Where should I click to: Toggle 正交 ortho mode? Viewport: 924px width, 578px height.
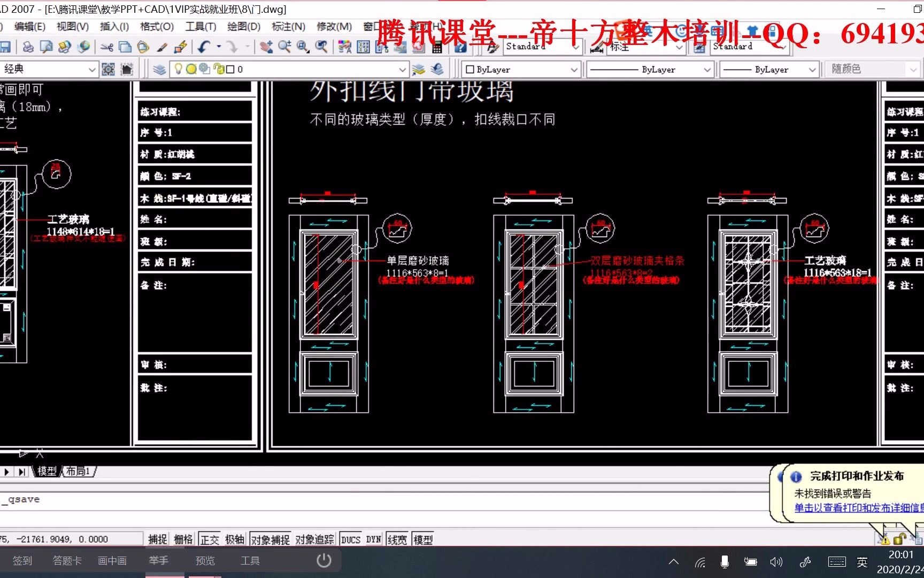click(x=210, y=539)
